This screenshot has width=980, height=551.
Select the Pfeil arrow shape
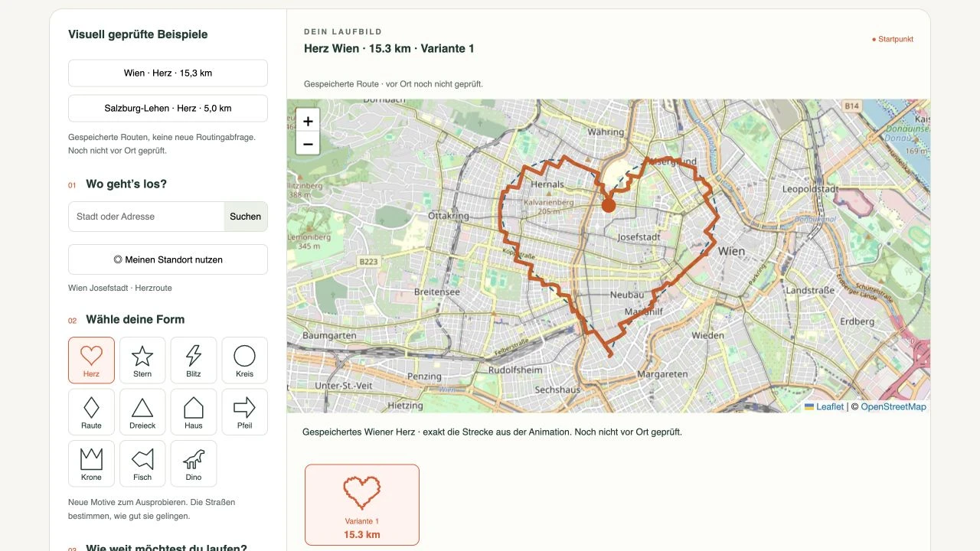pyautogui.click(x=244, y=412)
